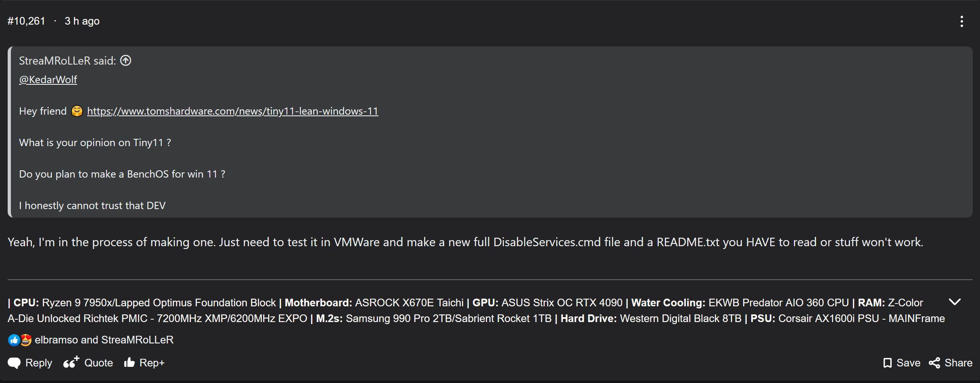980x383 pixels.
Task: Click the Share button label
Action: (958, 363)
